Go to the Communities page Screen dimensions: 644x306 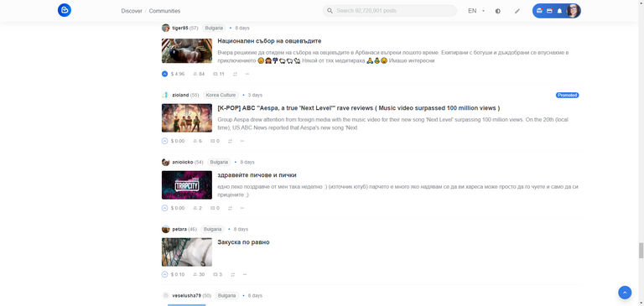pos(164,11)
